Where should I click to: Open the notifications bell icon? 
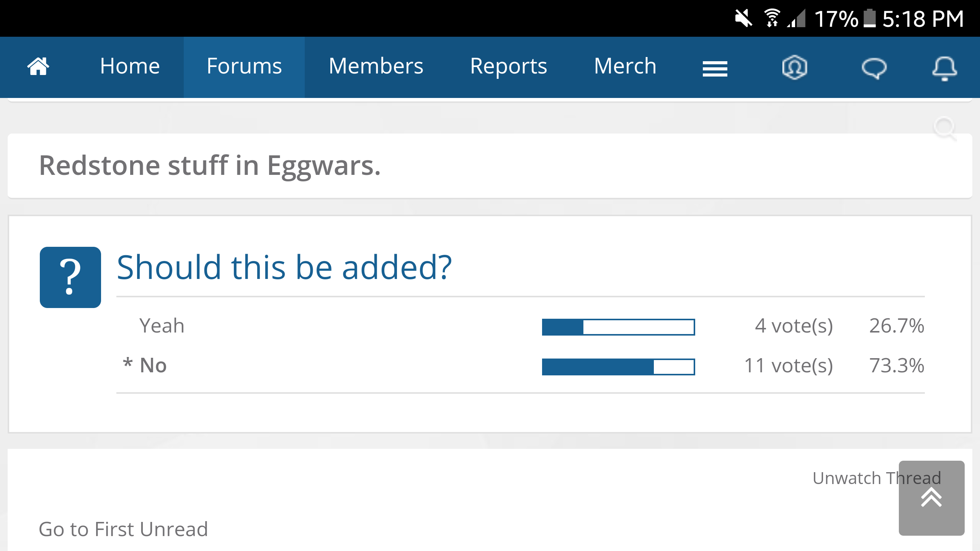[944, 67]
